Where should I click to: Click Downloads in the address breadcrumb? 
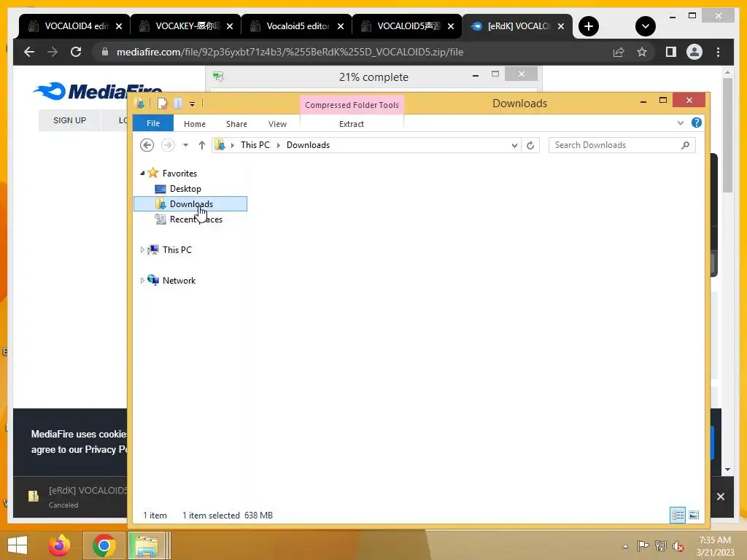click(x=308, y=145)
